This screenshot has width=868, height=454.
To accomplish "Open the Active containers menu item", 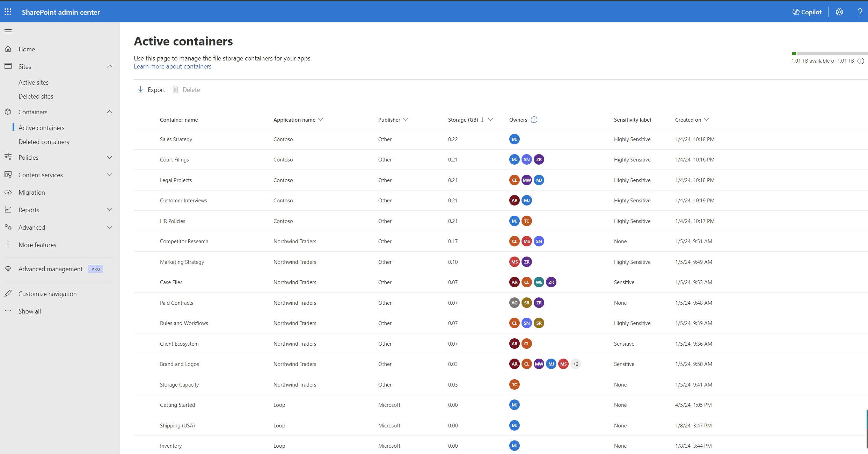I will coord(41,128).
